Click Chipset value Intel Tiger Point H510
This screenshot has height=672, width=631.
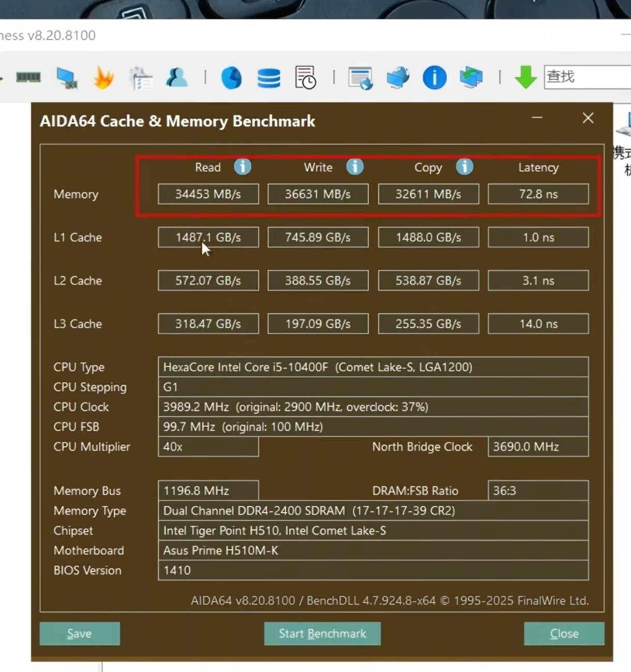[x=373, y=530]
